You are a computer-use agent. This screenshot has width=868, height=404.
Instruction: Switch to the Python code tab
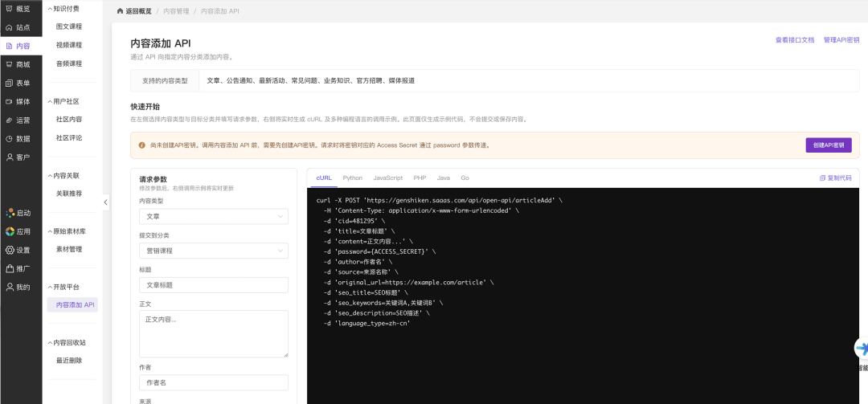pyautogui.click(x=353, y=178)
